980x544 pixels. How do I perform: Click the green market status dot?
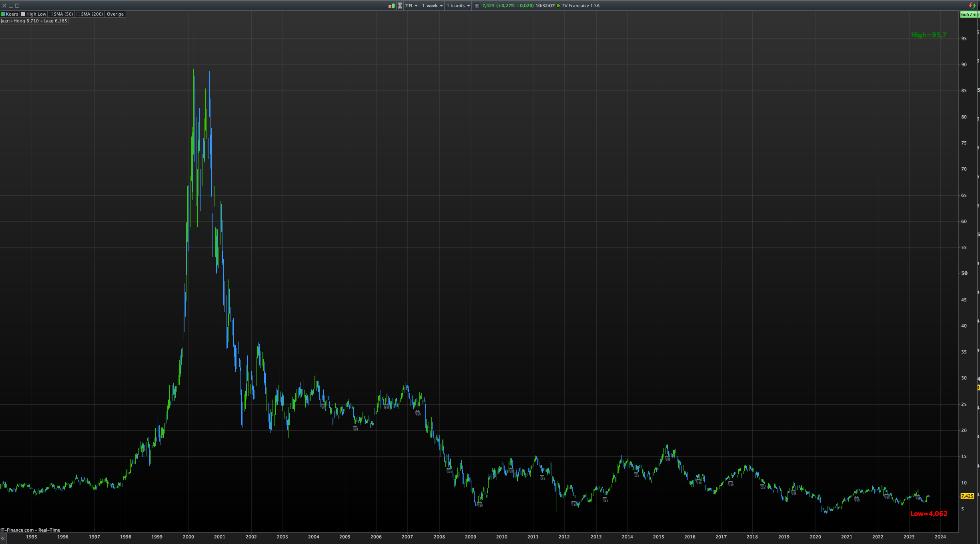pyautogui.click(x=558, y=6)
